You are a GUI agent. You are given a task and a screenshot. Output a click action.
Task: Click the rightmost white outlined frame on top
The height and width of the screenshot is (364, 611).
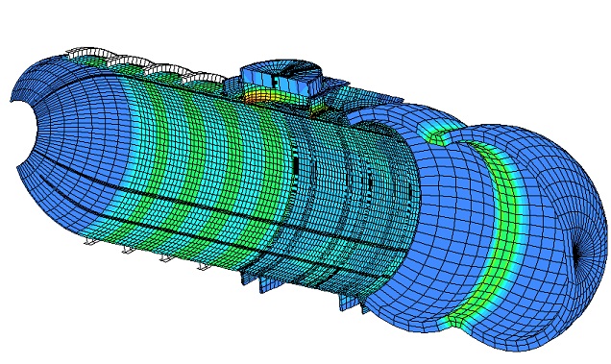click(205, 77)
